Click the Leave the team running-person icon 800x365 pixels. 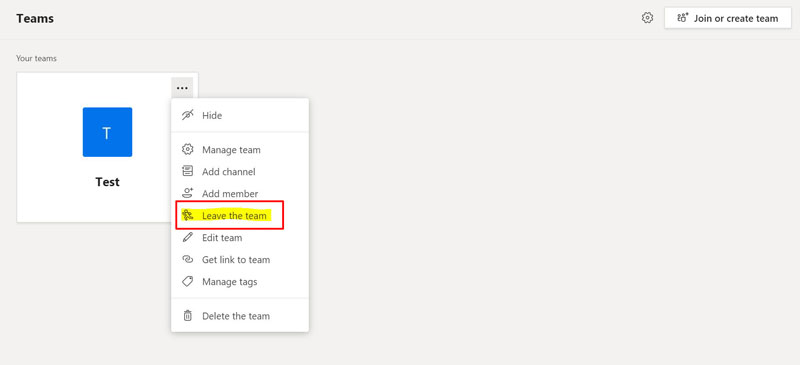188,215
